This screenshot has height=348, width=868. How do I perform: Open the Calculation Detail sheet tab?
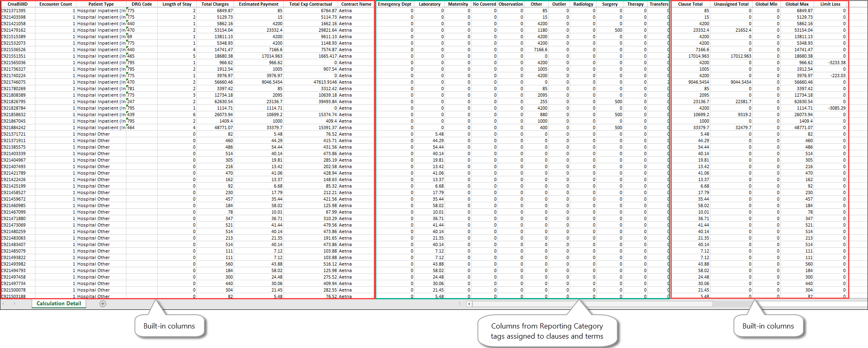59,304
